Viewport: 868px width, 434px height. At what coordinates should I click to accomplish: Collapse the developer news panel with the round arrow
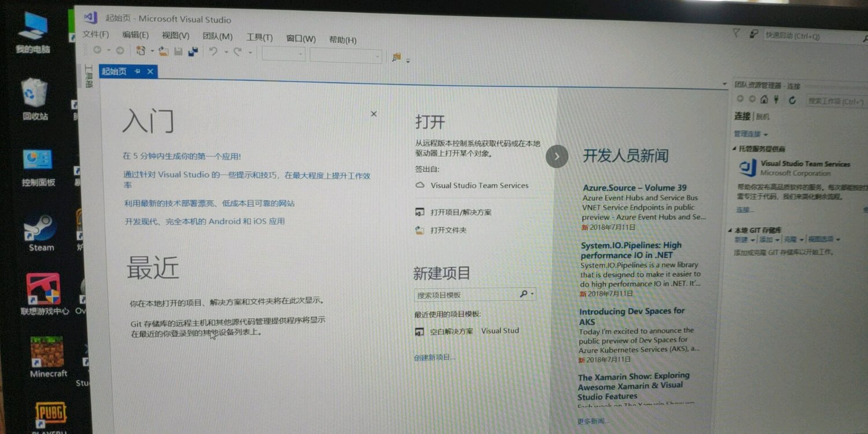(x=557, y=156)
